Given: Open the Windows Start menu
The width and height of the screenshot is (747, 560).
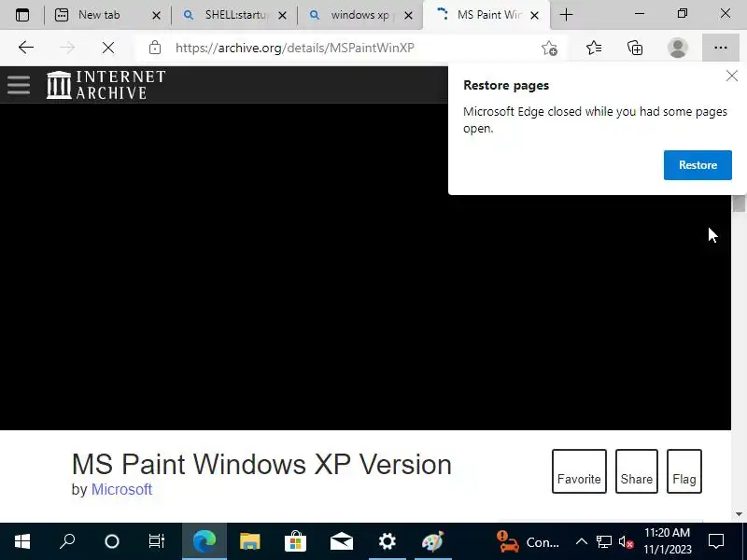Looking at the screenshot, I should [22, 541].
